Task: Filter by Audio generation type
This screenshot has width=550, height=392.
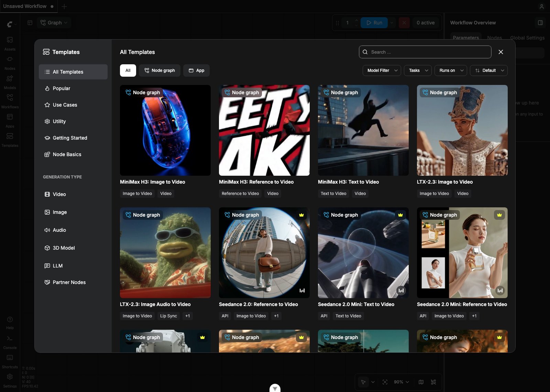Action: 73,230
